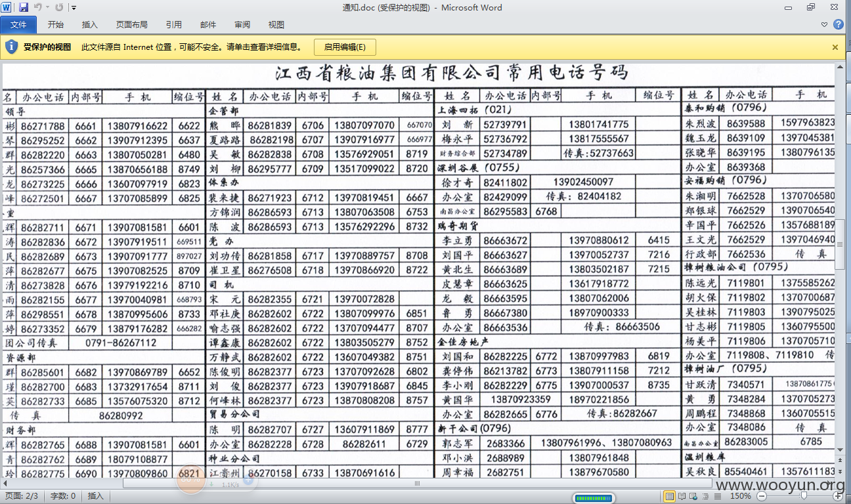Switch to Print Layout view icon

[669, 496]
